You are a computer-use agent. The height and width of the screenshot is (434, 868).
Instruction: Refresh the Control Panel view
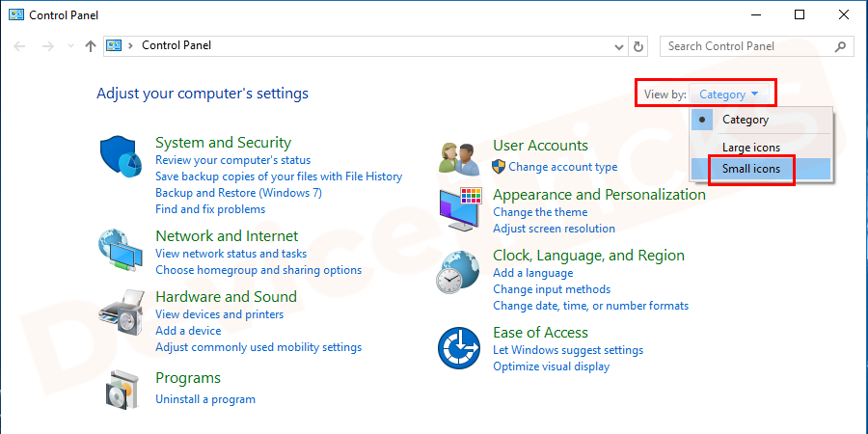click(638, 46)
